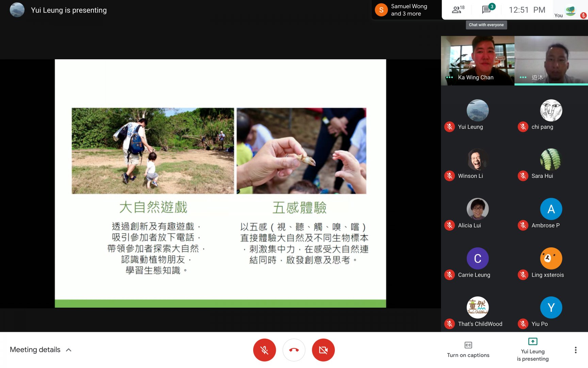Hang up with the red phone button
Viewport: 588px width, 368px height.
pos(294,350)
